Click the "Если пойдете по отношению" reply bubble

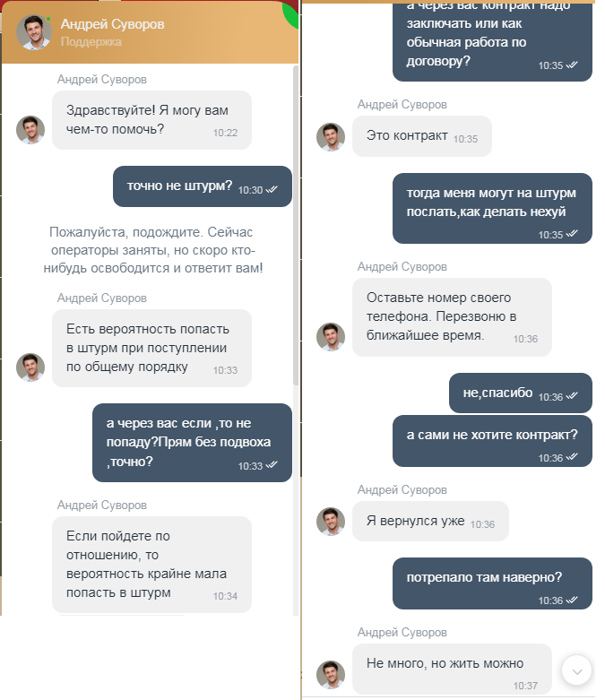[151, 564]
